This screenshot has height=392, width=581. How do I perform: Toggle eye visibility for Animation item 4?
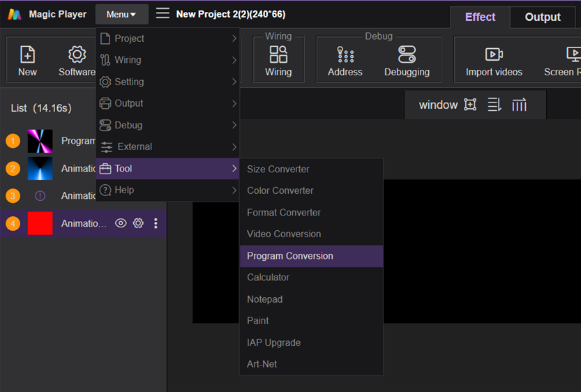(x=121, y=223)
